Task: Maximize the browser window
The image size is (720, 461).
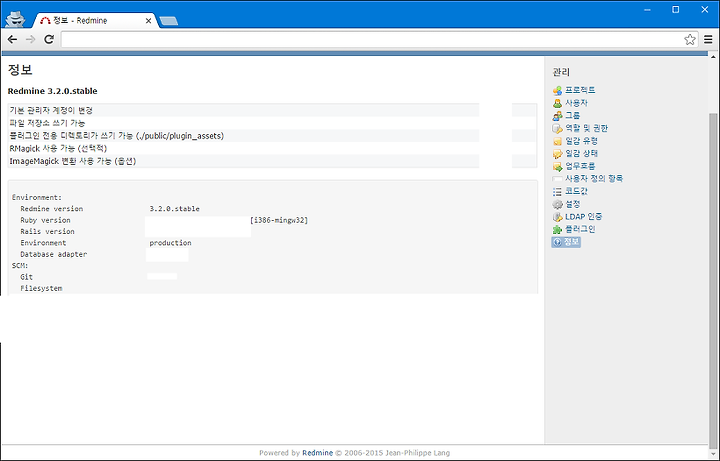Action: click(x=675, y=10)
